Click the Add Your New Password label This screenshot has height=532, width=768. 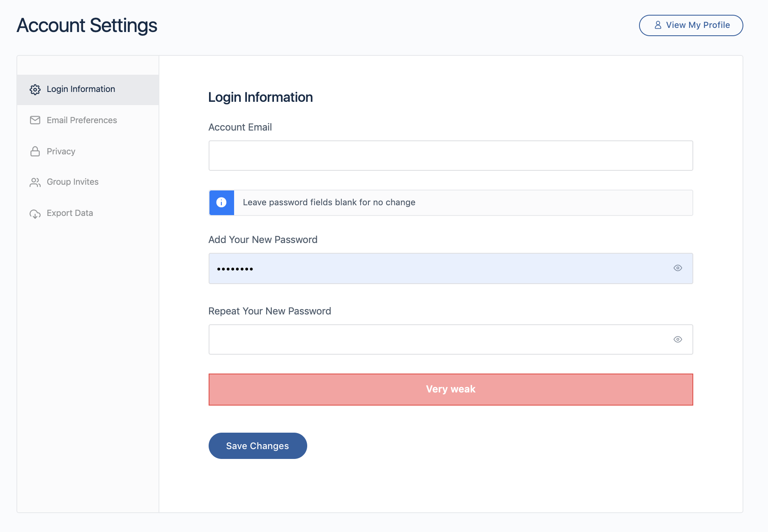[x=263, y=240]
